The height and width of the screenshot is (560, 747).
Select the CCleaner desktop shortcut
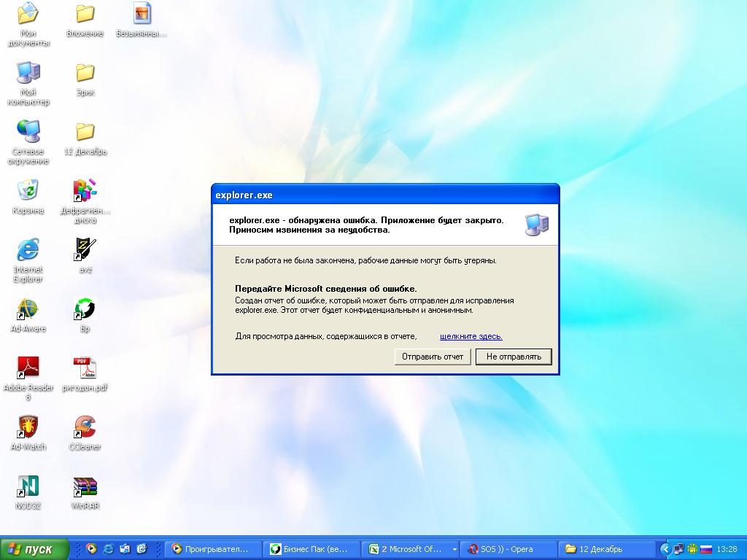pyautogui.click(x=85, y=427)
